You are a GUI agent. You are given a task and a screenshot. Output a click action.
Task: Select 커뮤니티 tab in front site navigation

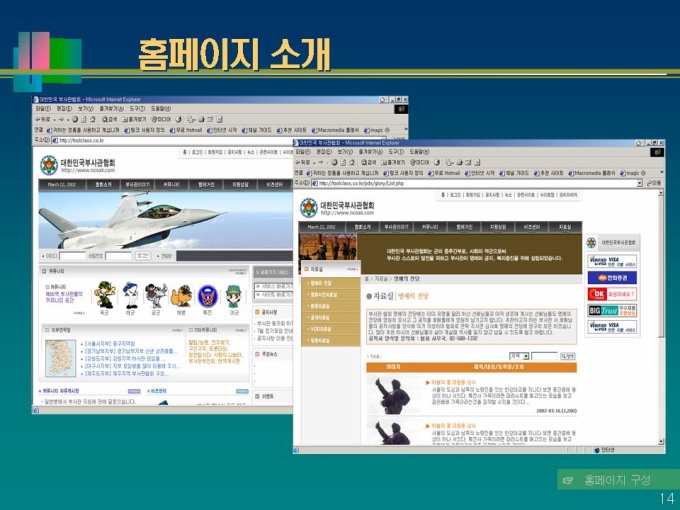430,227
